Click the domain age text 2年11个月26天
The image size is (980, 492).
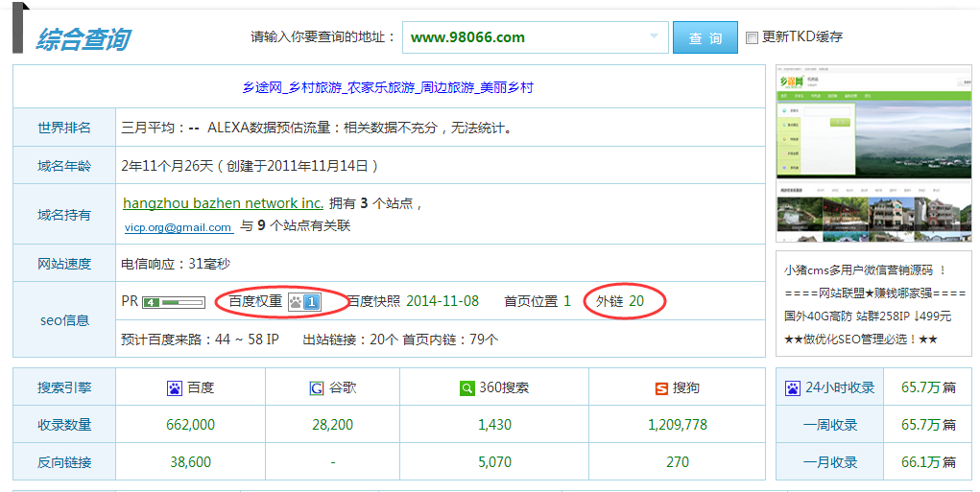168,166
